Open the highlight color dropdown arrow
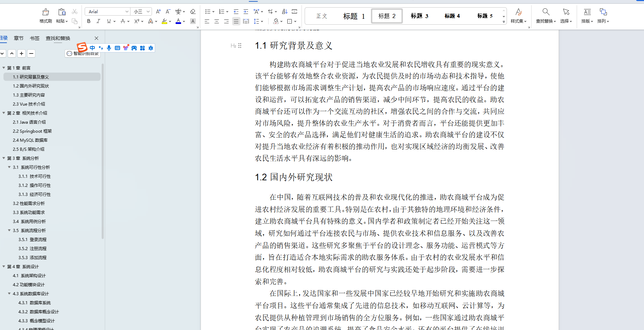Image resolution: width=644 pixels, height=330 pixels. (170, 22)
